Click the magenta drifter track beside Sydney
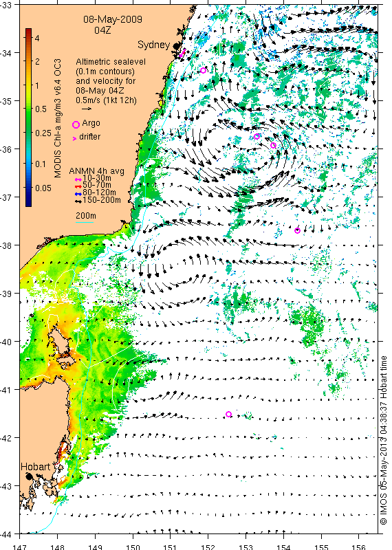The width and height of the screenshot is (392, 550). pos(182,54)
